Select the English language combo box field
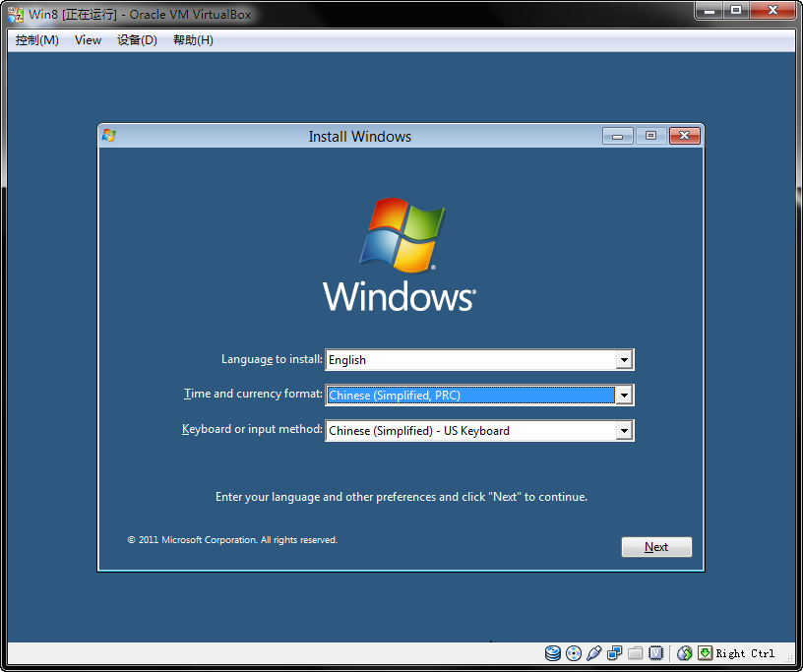Image resolution: width=803 pixels, height=672 pixels. (x=479, y=359)
